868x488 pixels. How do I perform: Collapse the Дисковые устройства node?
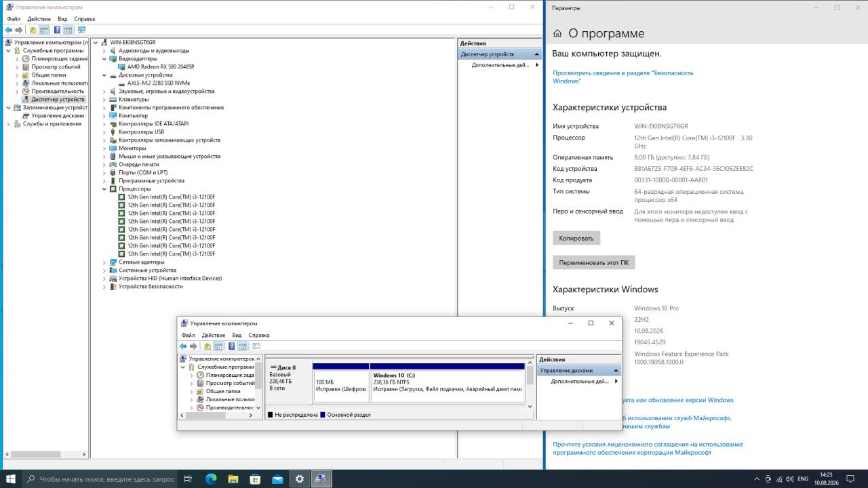[104, 75]
